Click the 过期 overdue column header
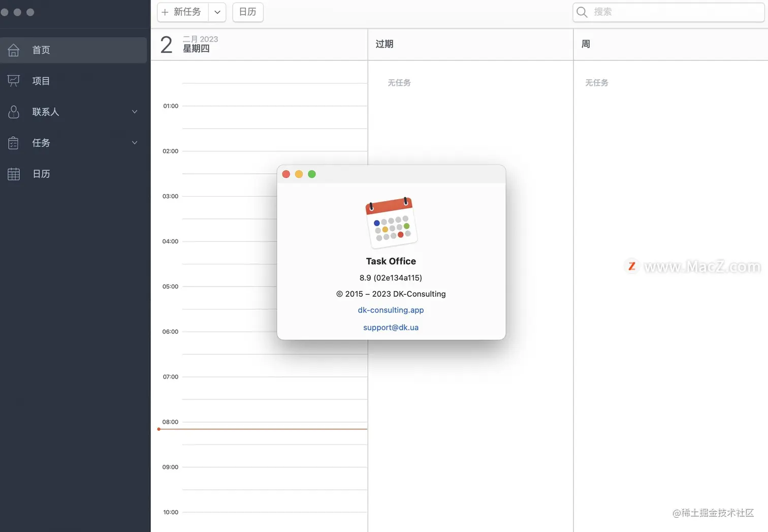The width and height of the screenshot is (768, 532). [x=385, y=44]
